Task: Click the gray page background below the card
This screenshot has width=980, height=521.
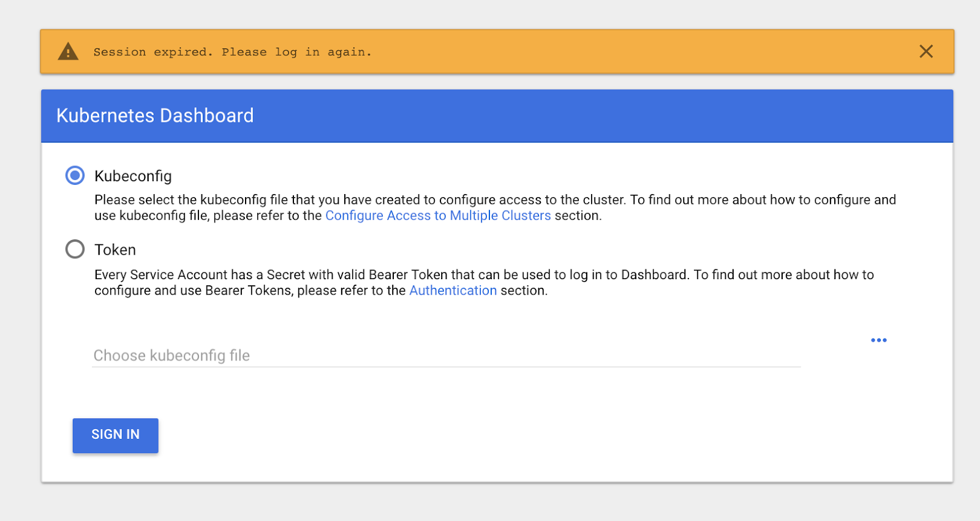Action: [490, 503]
